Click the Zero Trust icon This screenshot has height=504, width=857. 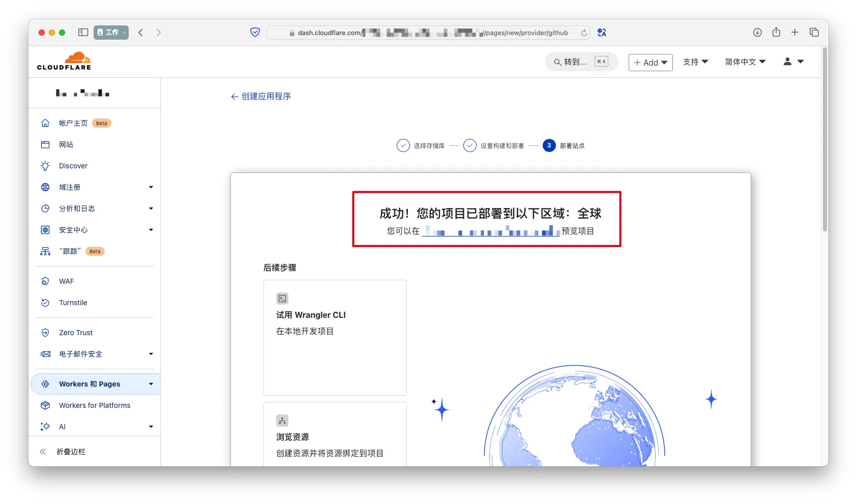click(45, 333)
